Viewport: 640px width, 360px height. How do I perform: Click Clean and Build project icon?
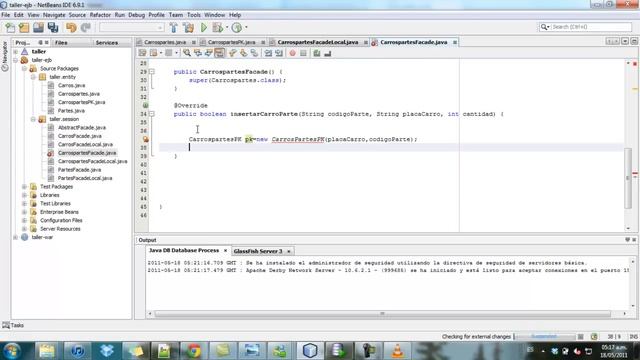[189, 28]
